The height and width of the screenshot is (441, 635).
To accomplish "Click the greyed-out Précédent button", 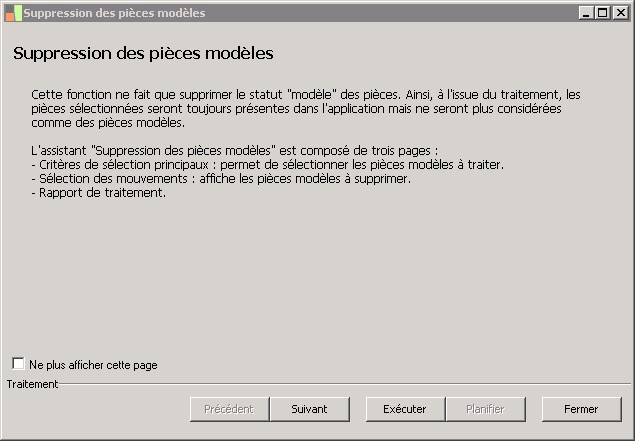I will click(x=229, y=409).
